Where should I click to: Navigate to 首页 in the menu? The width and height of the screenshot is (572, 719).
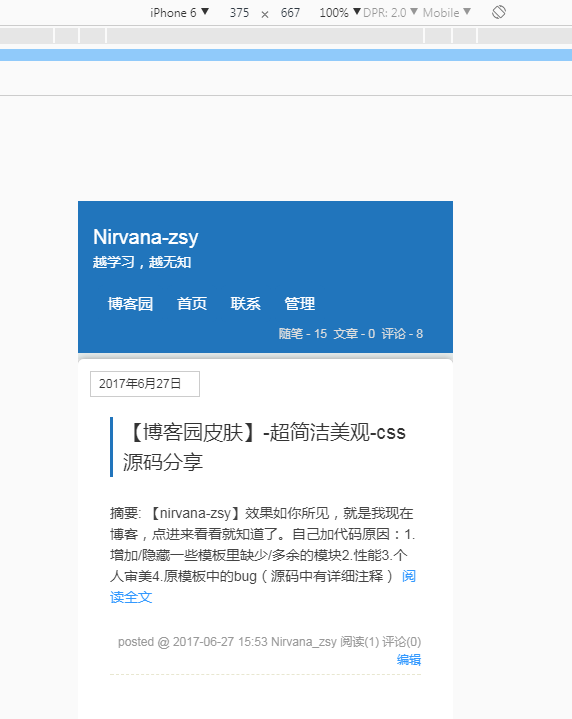point(192,304)
